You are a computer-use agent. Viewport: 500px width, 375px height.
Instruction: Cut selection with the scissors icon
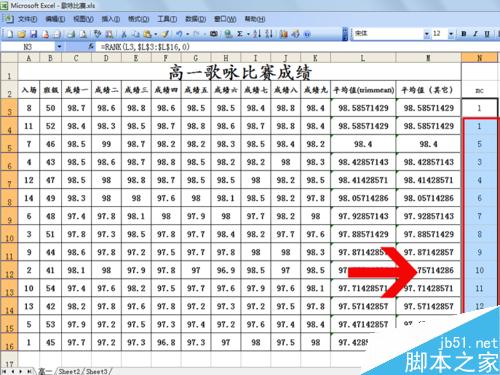pyautogui.click(x=124, y=34)
